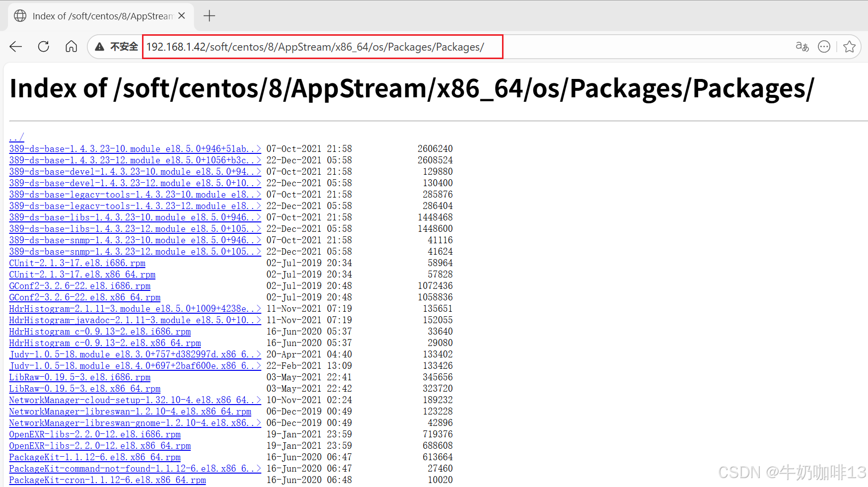
Task: Download PackageKit-1.1.12-6.el8.x86_64.rpm
Action: pyautogui.click(x=95, y=457)
